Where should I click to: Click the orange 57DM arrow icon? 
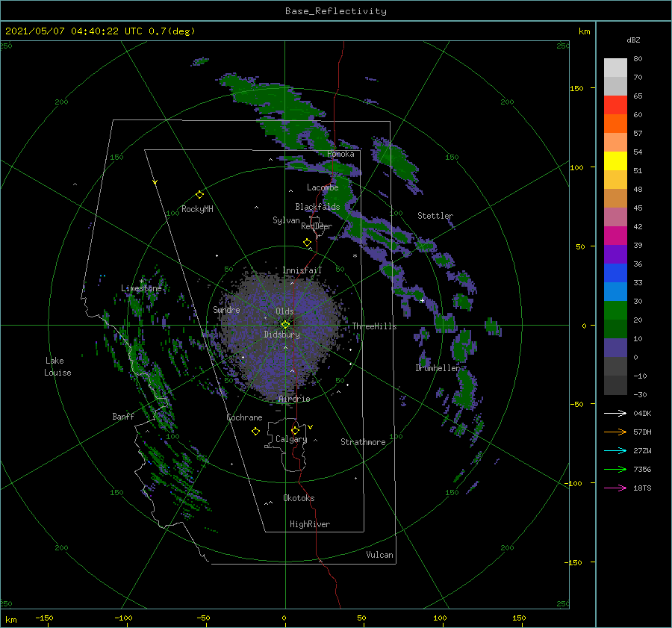tap(615, 432)
